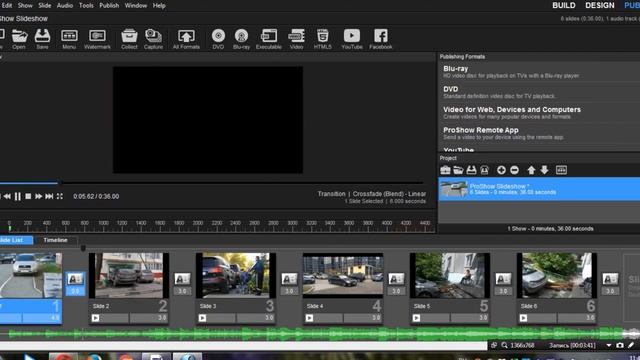This screenshot has height=360, width=640.
Task: Click the Video publish icon
Action: pos(296,39)
